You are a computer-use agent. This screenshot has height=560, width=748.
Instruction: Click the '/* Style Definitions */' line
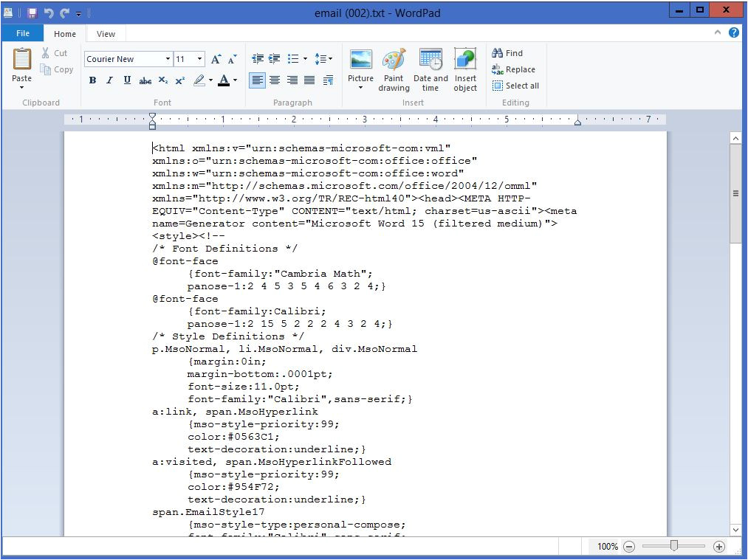(228, 336)
